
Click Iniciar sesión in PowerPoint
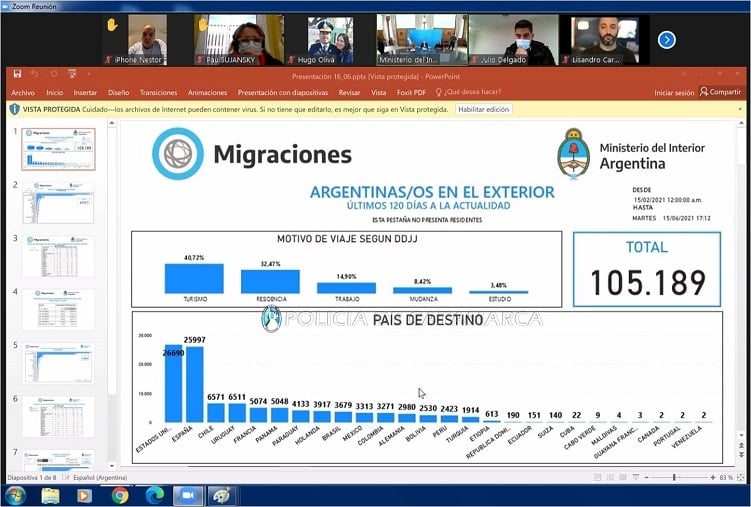coord(674,92)
